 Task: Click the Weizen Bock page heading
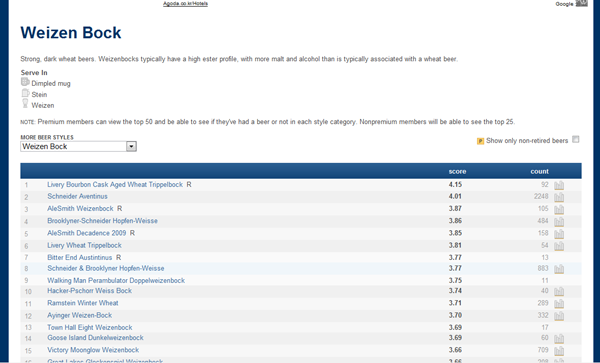(x=71, y=33)
